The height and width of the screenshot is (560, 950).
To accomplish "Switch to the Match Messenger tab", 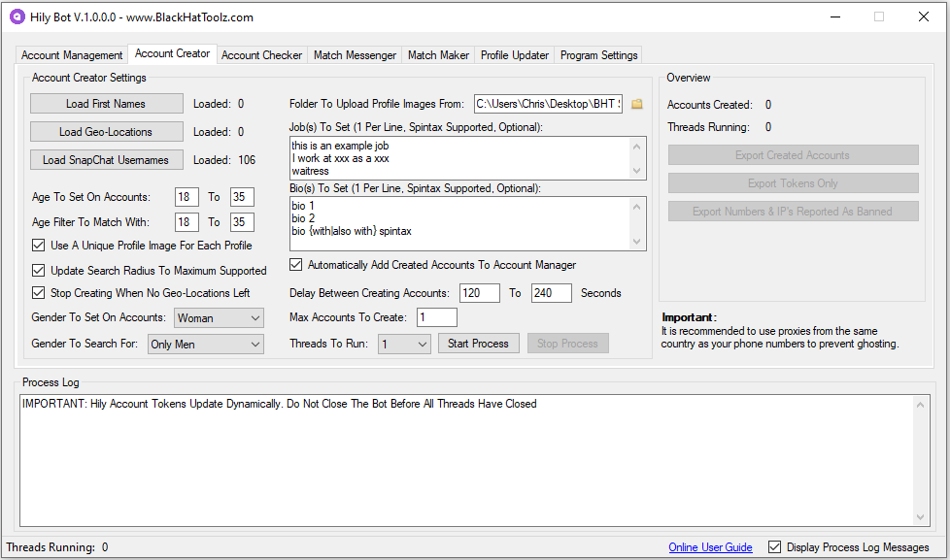I will tap(356, 55).
